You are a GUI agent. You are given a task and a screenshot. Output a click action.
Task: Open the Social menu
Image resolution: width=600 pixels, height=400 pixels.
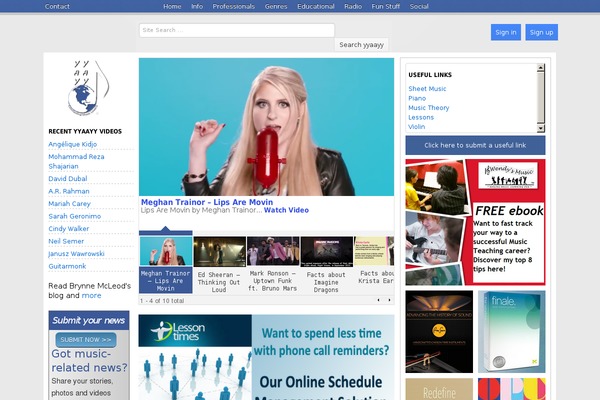pos(419,6)
